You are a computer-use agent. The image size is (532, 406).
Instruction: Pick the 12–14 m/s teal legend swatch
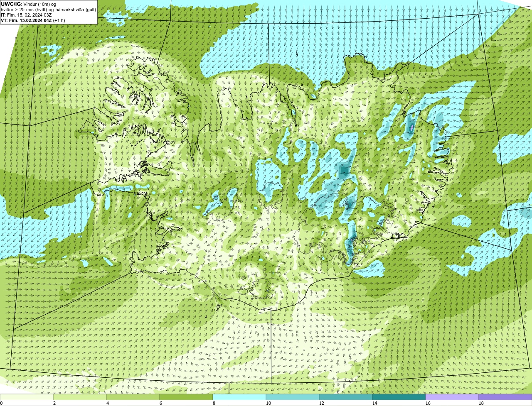347,397
